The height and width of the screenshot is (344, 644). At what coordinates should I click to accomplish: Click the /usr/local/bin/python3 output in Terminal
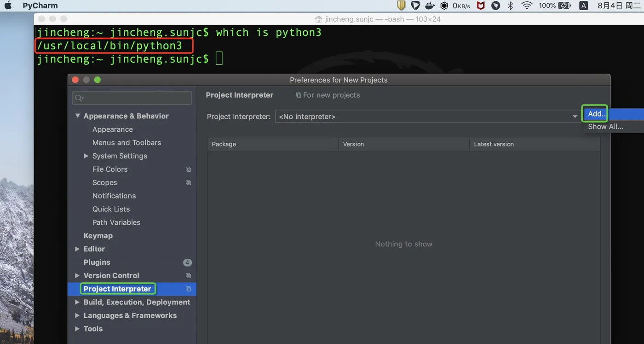click(x=109, y=46)
